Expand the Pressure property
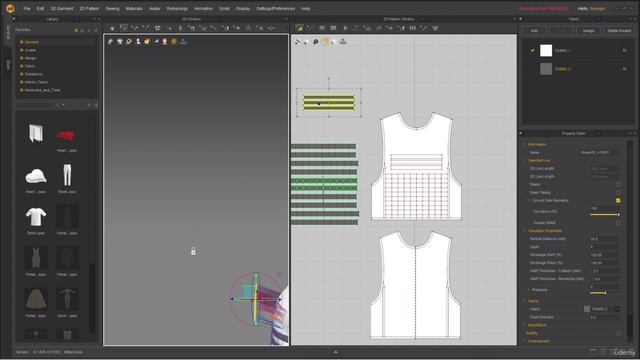 point(529,290)
